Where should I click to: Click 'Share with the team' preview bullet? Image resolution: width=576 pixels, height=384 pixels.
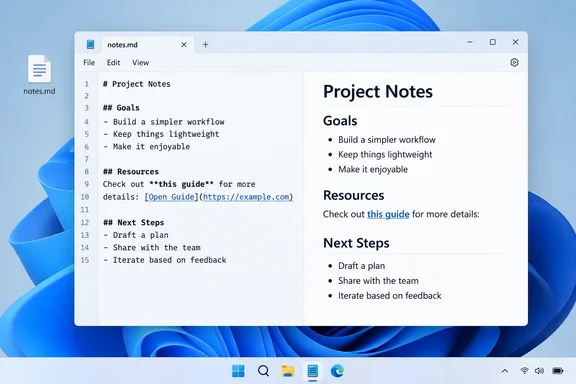pos(378,281)
